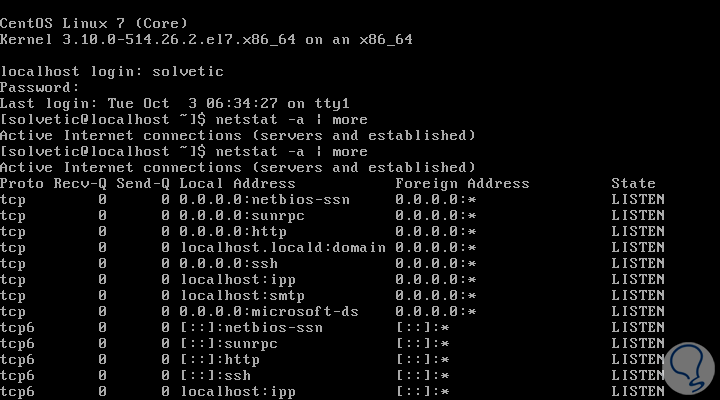Click the Local Address column header

pyautogui.click(x=237, y=183)
